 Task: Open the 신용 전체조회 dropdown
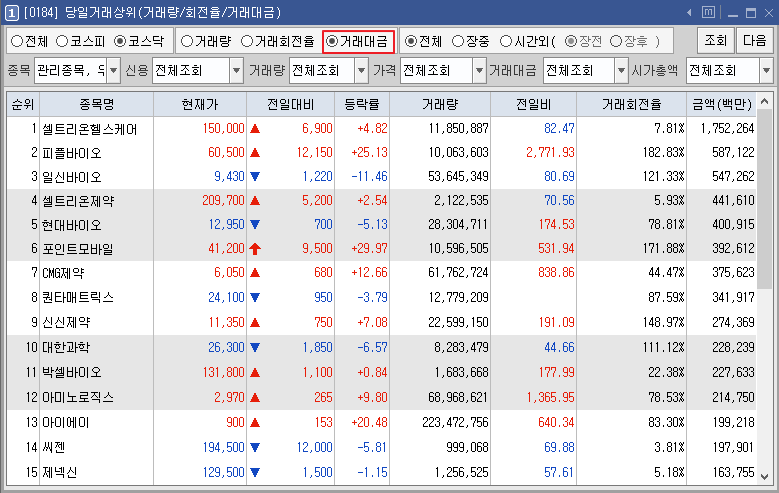click(236, 71)
